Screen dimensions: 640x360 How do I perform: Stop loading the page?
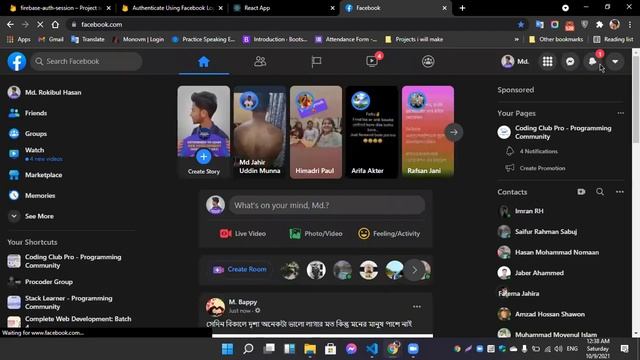(x=40, y=24)
